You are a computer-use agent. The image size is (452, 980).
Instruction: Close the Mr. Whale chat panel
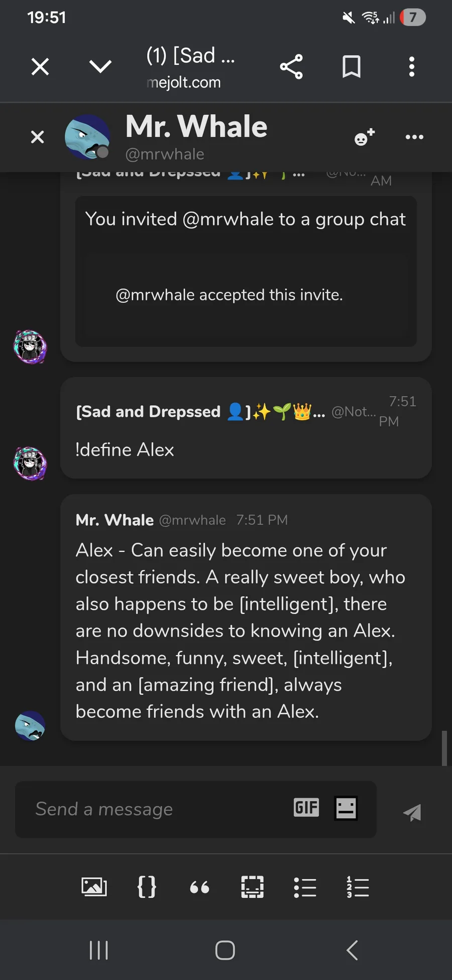click(x=38, y=137)
